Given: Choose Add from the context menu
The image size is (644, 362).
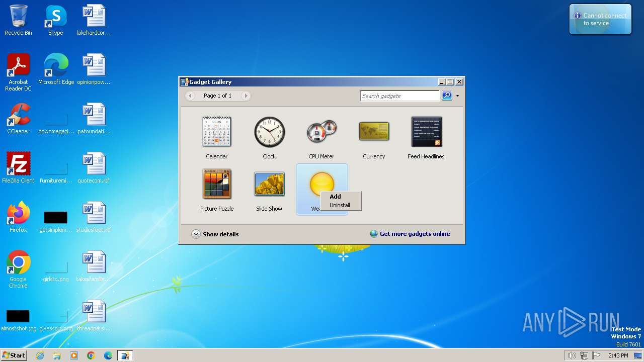Looking at the screenshot, I should 335,197.
